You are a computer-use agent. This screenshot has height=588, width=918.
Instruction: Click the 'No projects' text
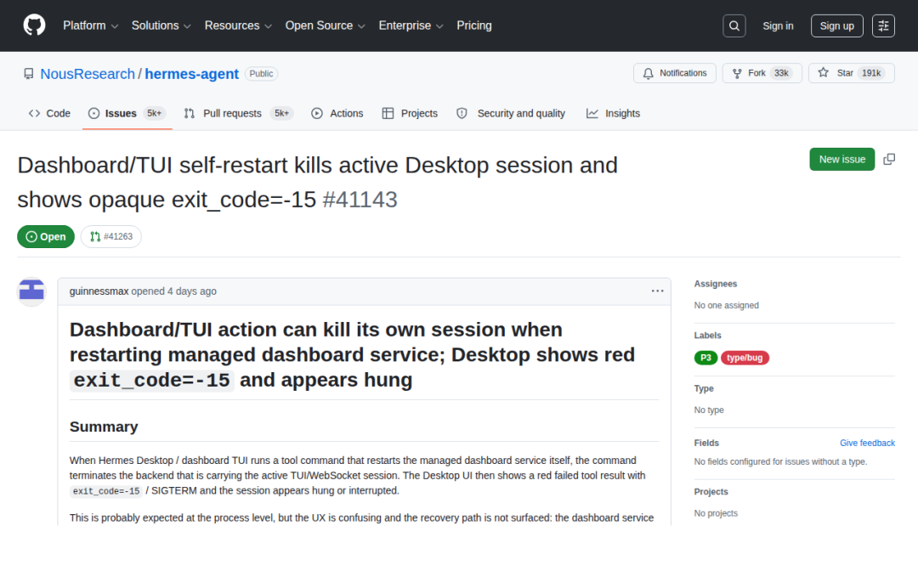(x=716, y=513)
